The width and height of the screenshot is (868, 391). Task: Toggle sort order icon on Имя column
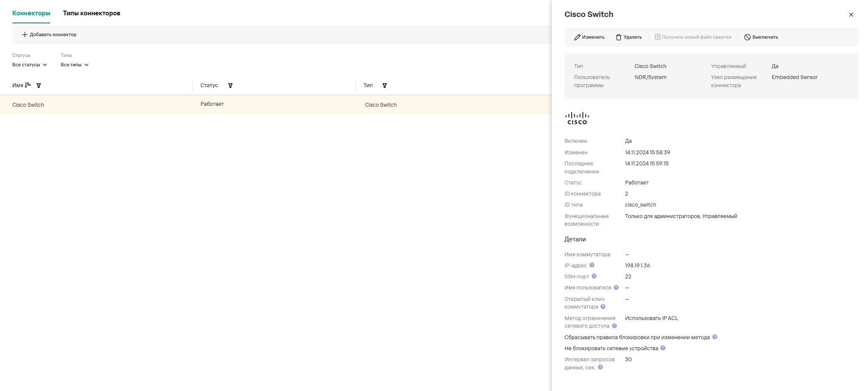click(x=28, y=85)
